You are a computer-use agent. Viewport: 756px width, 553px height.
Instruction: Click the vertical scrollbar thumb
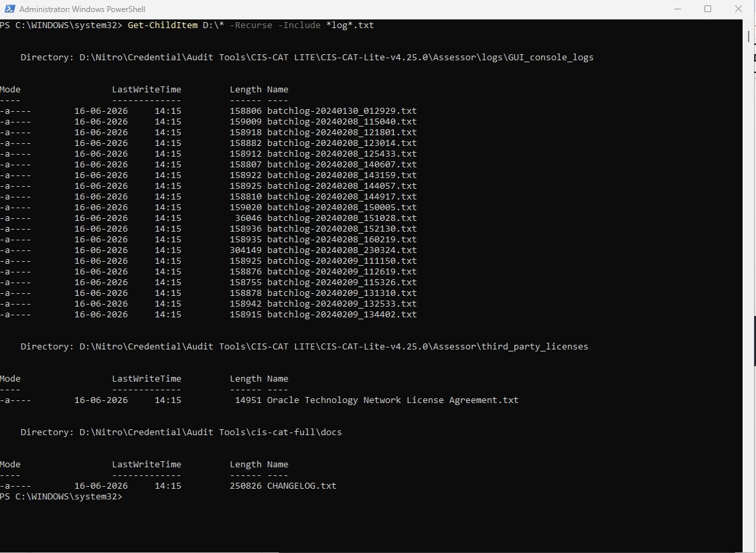coord(748,36)
